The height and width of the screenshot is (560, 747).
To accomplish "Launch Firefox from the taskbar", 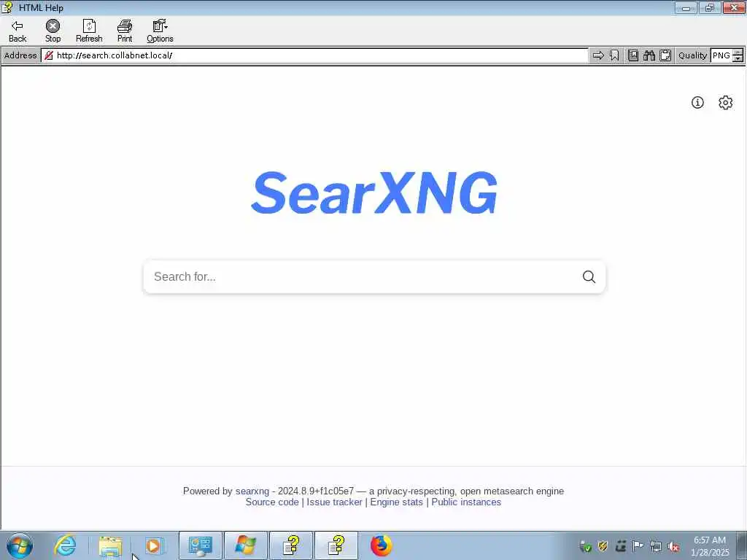I will point(381,545).
